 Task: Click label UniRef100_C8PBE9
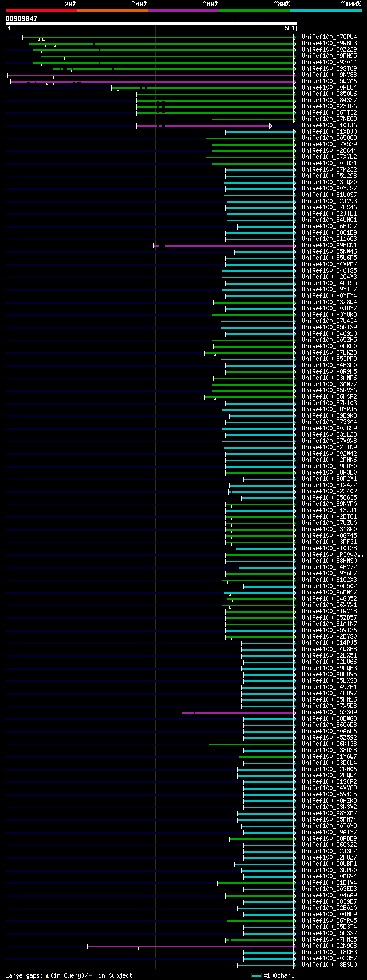(x=329, y=839)
